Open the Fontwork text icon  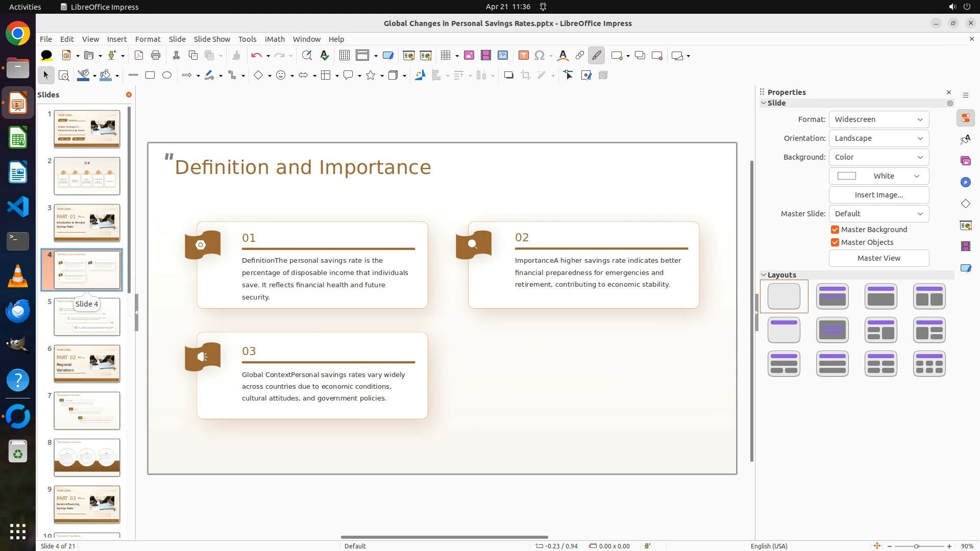tap(562, 56)
